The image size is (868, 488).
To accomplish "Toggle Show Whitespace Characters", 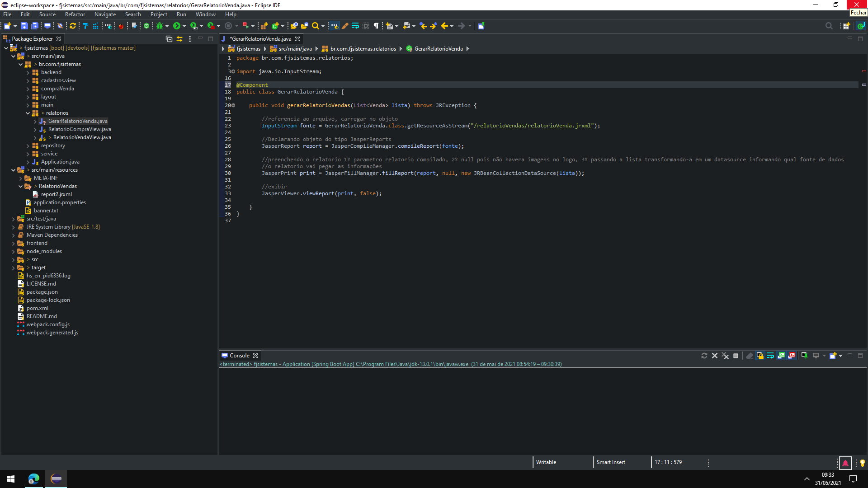I will click(x=376, y=26).
